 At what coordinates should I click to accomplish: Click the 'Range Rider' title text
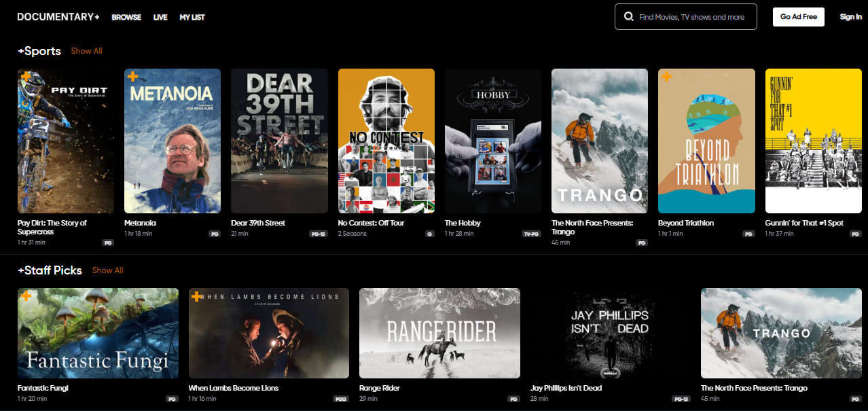[x=380, y=388]
